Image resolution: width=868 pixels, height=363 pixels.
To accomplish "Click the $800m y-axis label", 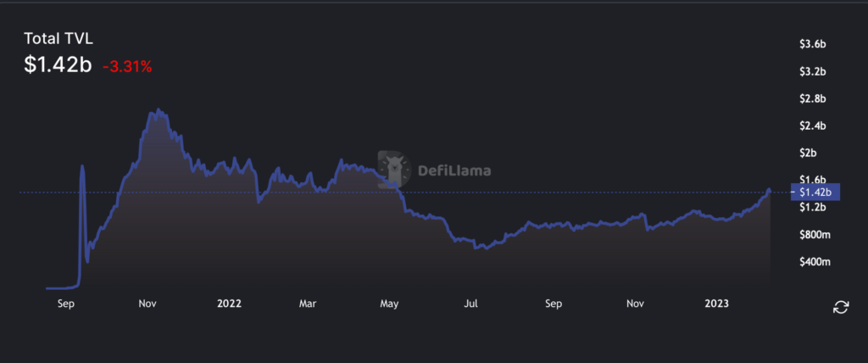I will point(815,234).
